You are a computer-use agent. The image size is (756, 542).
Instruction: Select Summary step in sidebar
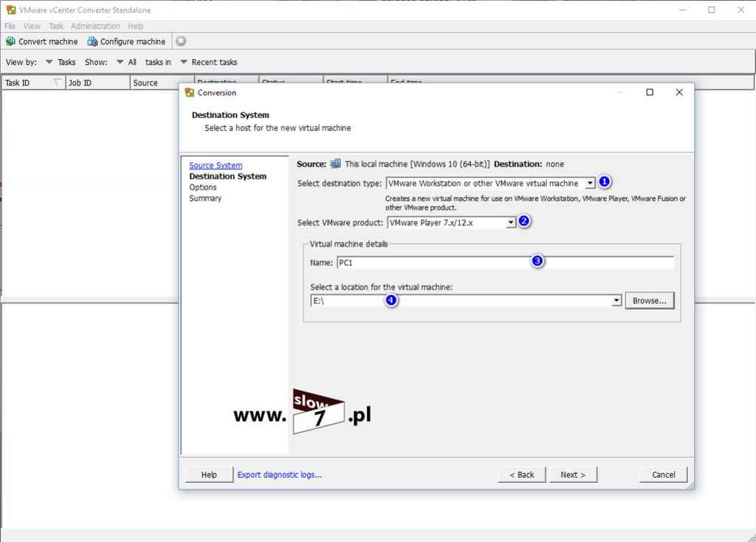[205, 198]
